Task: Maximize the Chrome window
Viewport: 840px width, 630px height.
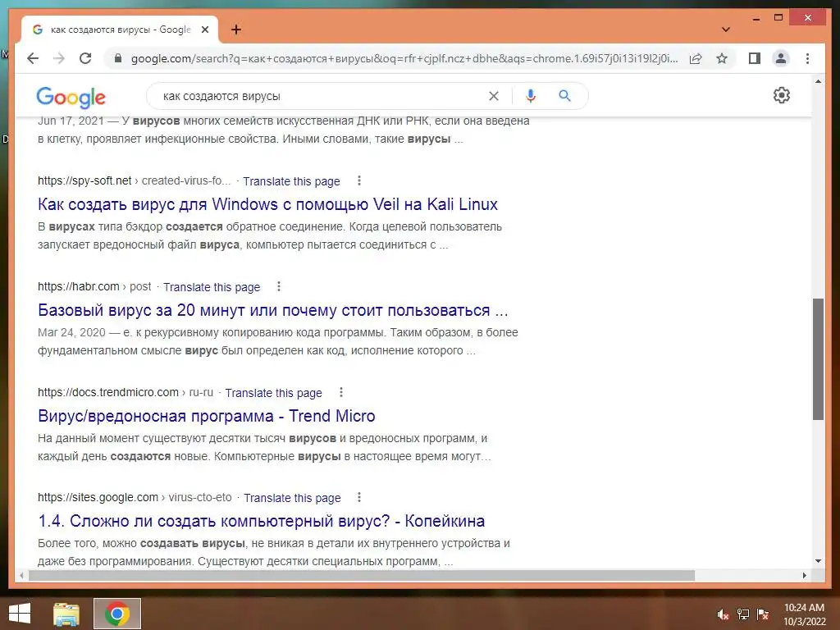Action: tap(778, 18)
